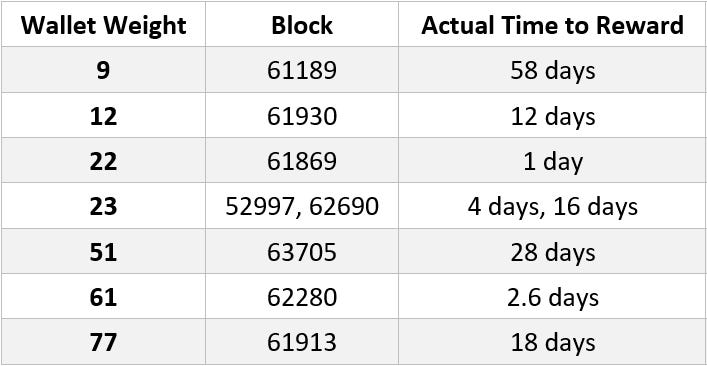Select the wallet weight 9 cell
Image resolution: width=707 pixels, height=366 pixels.
tap(103, 70)
